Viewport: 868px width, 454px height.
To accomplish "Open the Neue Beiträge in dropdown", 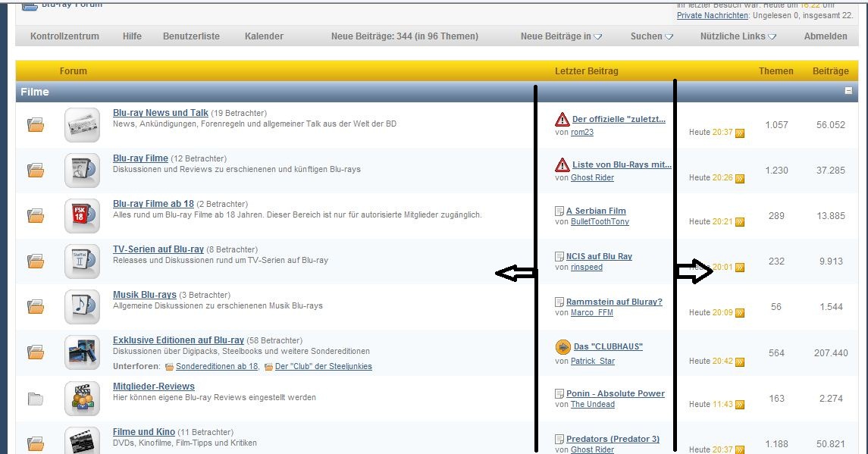I will tap(561, 36).
